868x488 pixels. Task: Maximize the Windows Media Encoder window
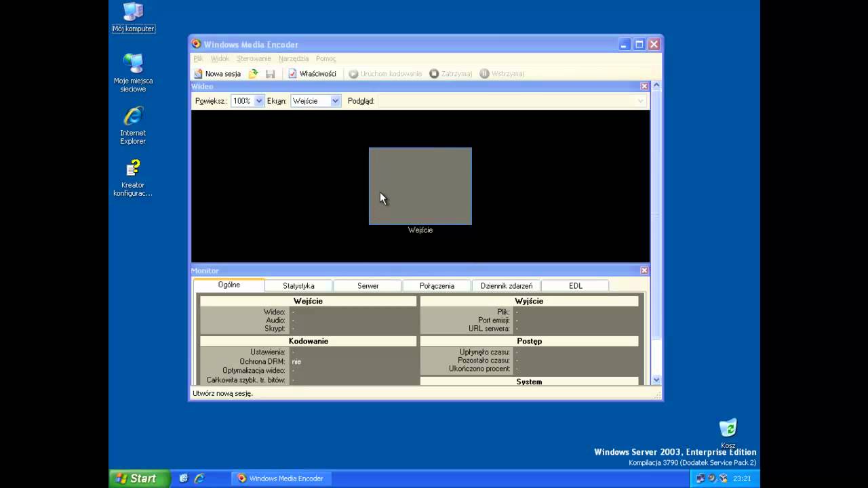pyautogui.click(x=639, y=44)
